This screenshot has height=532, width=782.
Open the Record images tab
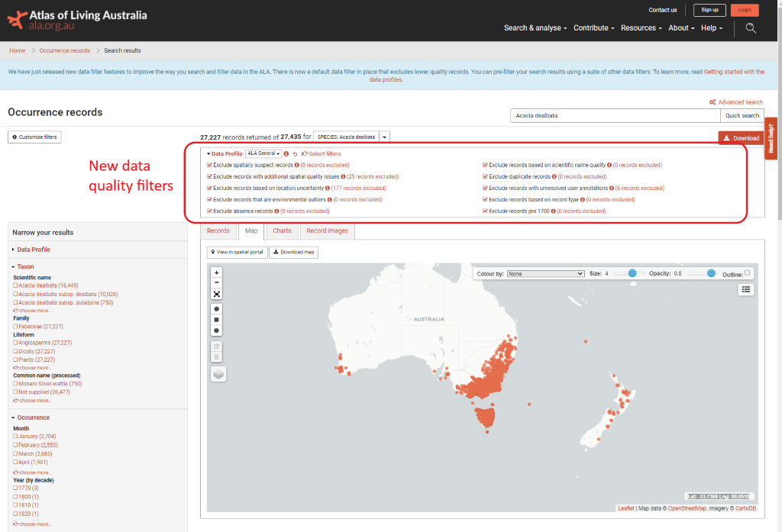(x=327, y=231)
